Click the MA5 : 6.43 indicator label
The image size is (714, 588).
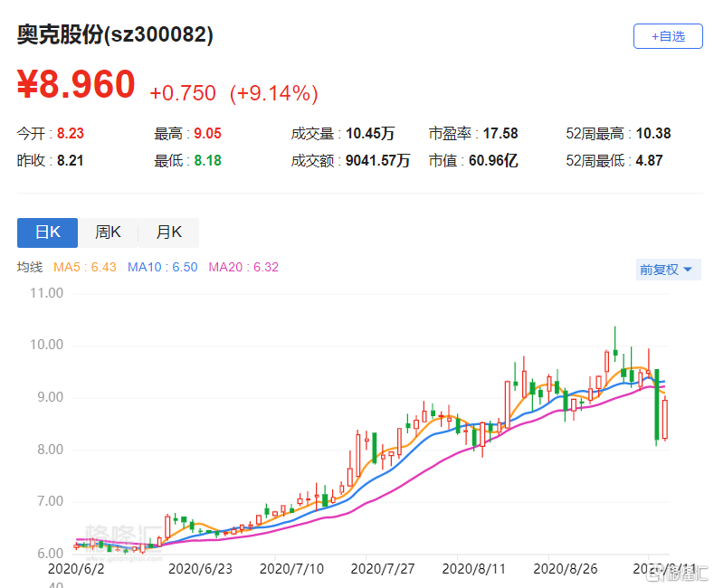click(x=85, y=267)
